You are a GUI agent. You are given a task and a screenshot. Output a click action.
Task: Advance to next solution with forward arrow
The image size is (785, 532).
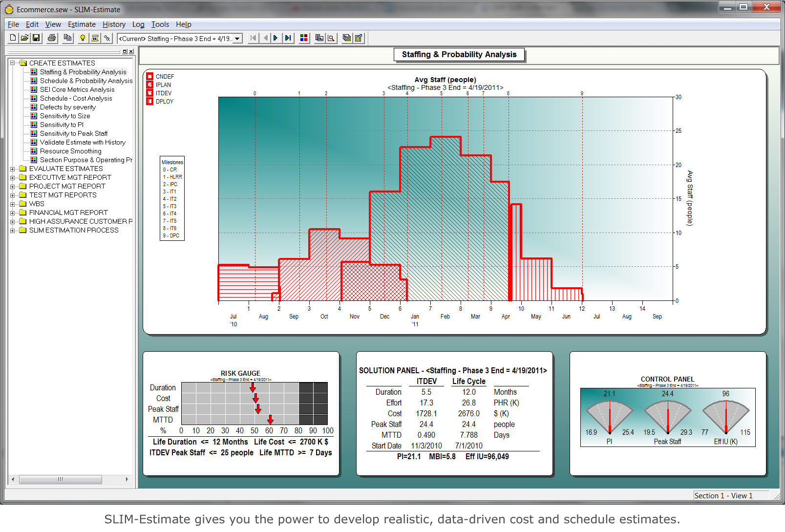click(x=276, y=38)
